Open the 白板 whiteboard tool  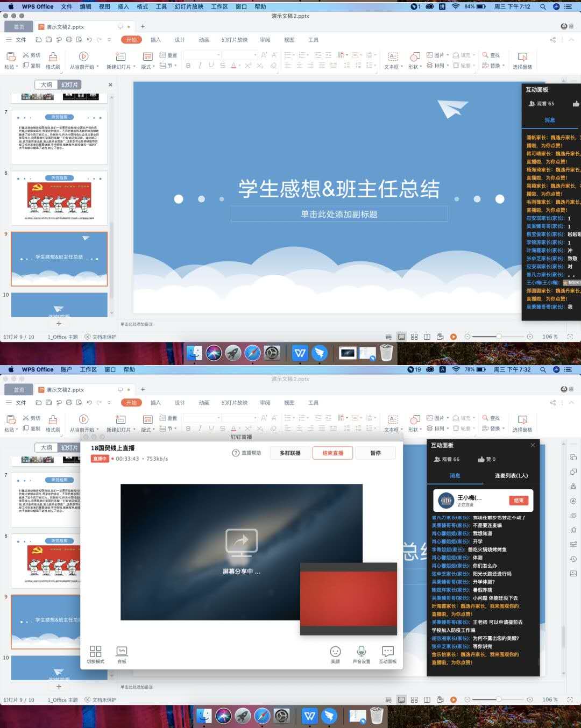[122, 652]
